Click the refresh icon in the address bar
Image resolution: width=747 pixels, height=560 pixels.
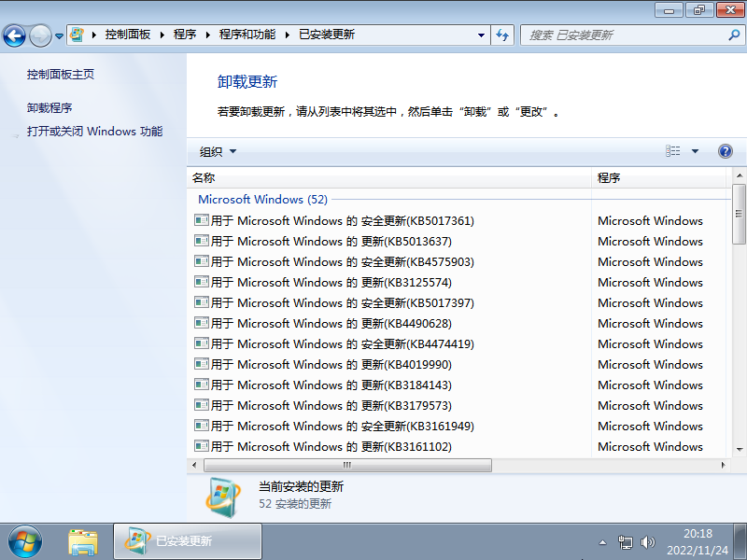[x=502, y=35]
